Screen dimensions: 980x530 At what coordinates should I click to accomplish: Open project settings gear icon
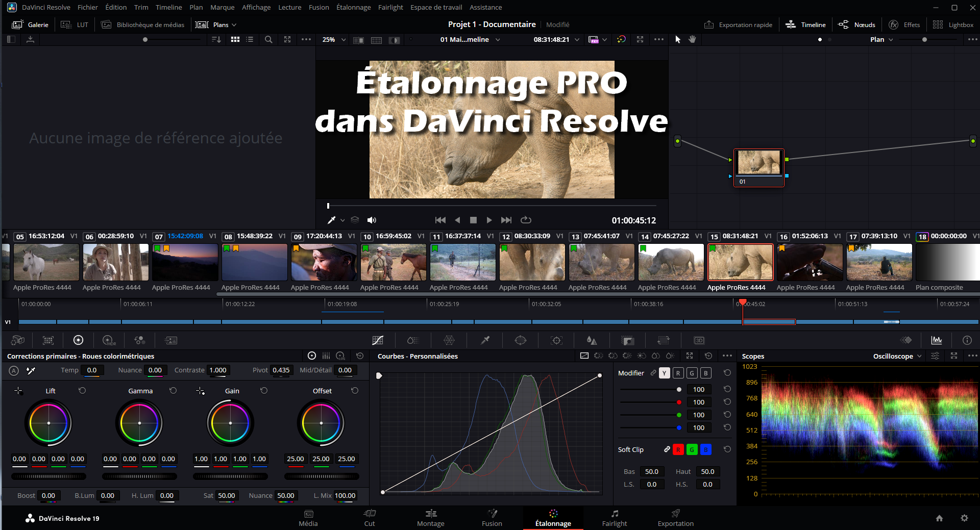click(964, 518)
